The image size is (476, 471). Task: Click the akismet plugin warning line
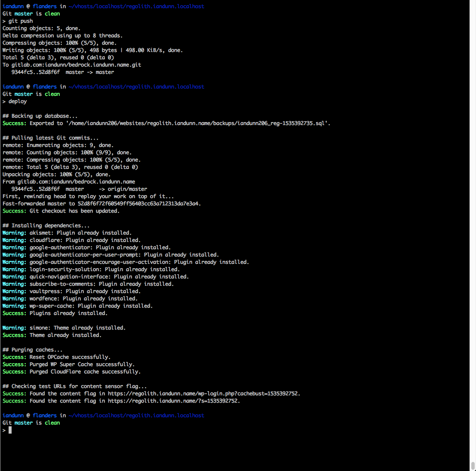click(67, 233)
